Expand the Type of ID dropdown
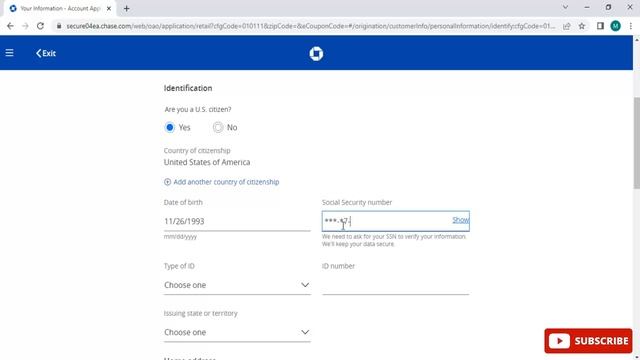 [x=237, y=285]
